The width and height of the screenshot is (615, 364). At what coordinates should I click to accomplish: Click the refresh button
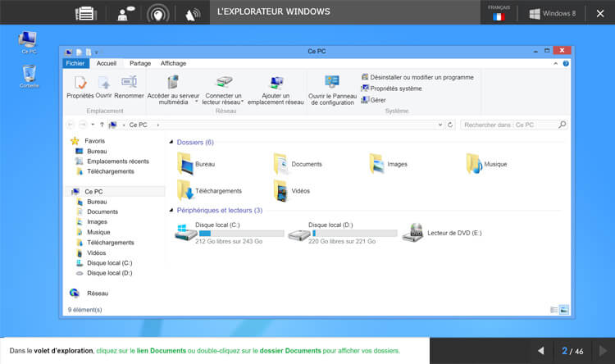tap(450, 125)
